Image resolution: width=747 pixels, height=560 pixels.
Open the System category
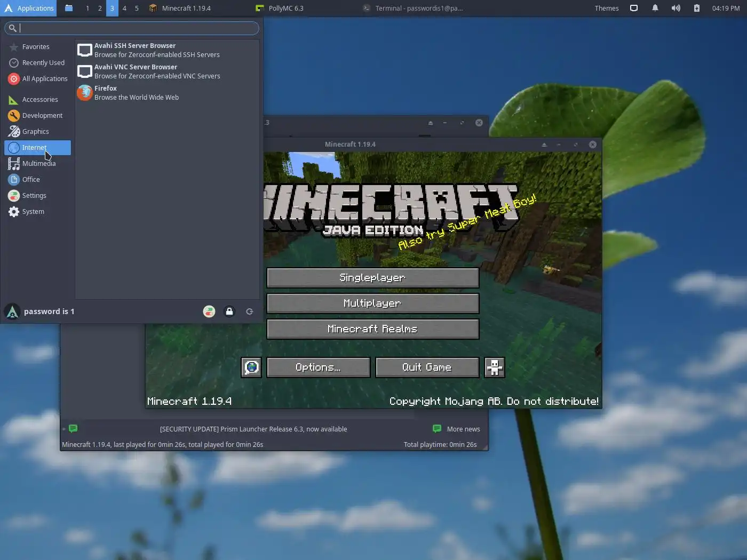(37, 212)
